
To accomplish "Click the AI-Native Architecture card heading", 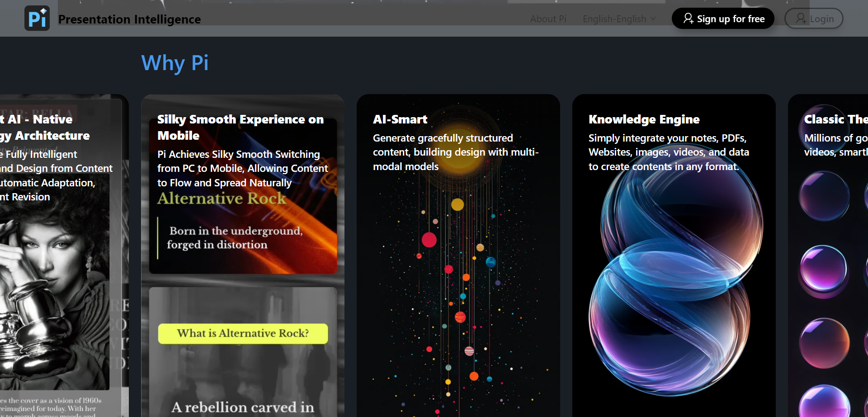I will pyautogui.click(x=45, y=127).
